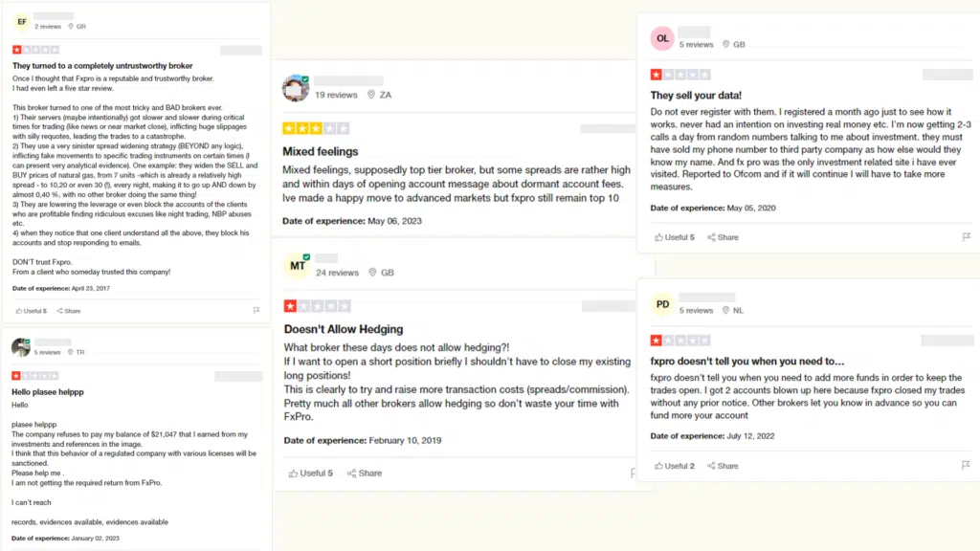Viewport: 980px width, 551px height.
Task: Click the PD reviewer avatar
Action: click(x=662, y=305)
